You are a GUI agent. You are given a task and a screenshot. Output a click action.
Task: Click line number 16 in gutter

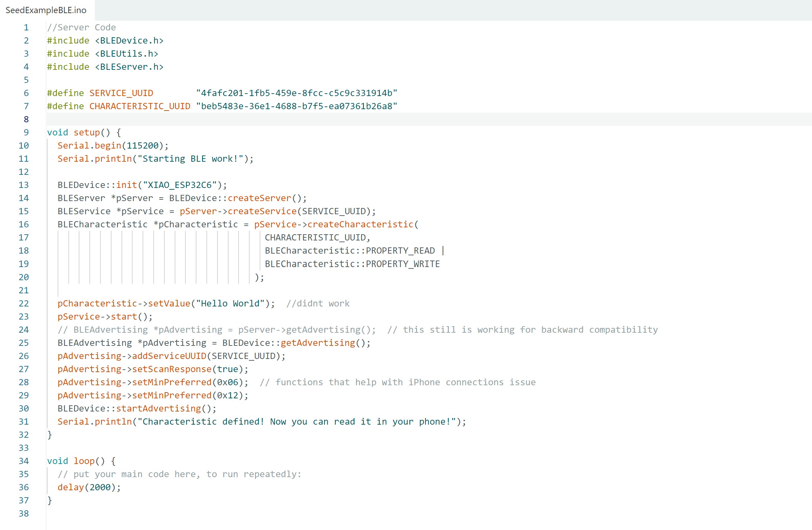24,224
